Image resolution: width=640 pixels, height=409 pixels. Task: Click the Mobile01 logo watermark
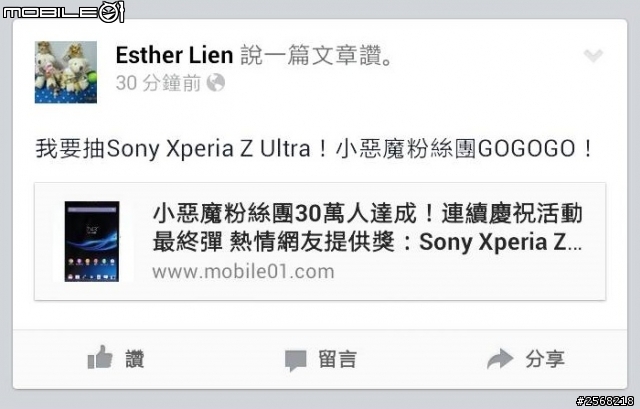pyautogui.click(x=63, y=11)
